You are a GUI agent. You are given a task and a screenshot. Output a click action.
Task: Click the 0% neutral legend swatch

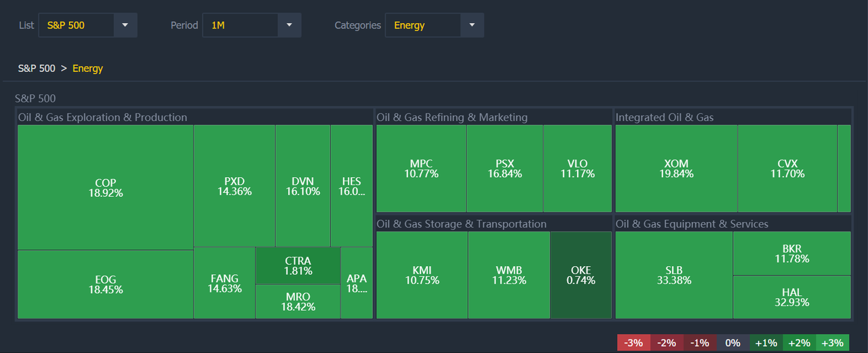pyautogui.click(x=732, y=343)
